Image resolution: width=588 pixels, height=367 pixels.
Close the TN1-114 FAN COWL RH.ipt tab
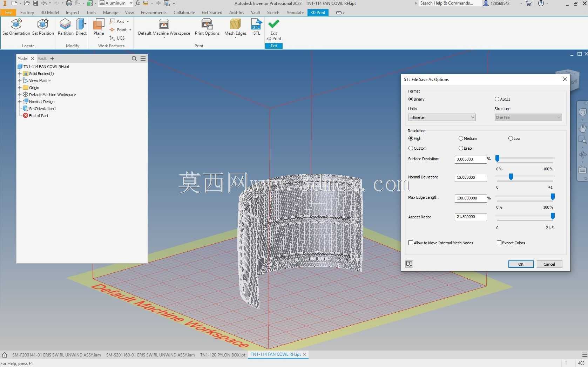(x=304, y=354)
